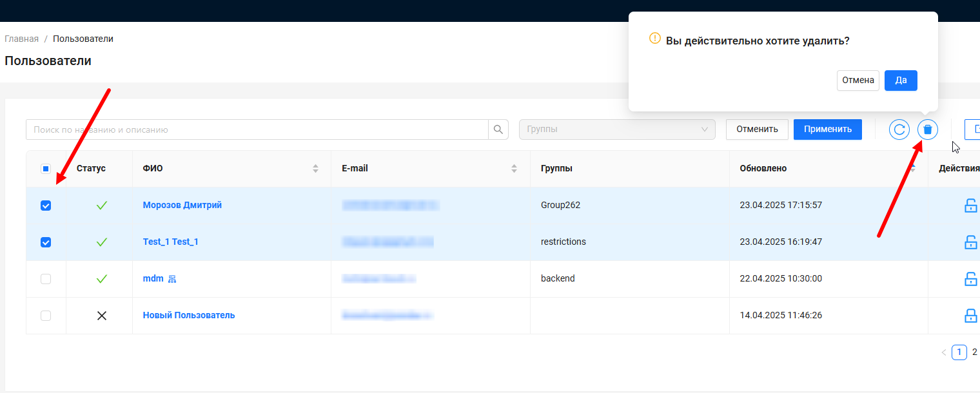
Task: Click the network icon beside mdm
Action: pos(172,279)
